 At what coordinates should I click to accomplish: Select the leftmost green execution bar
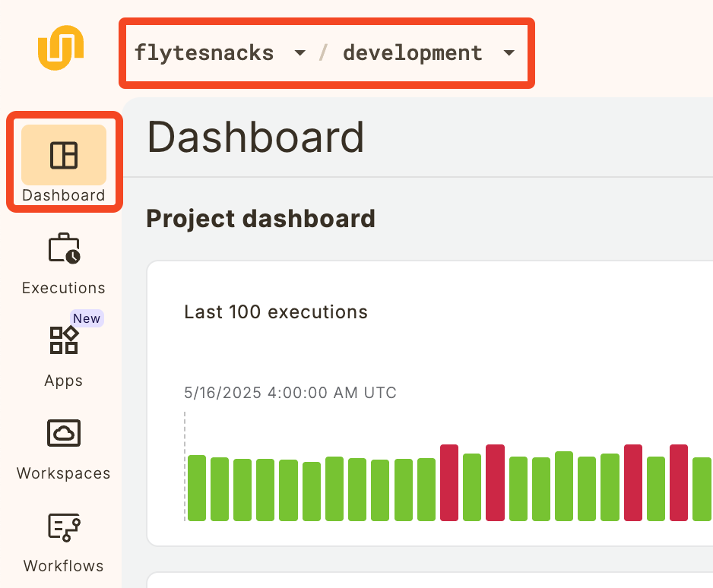(x=197, y=488)
